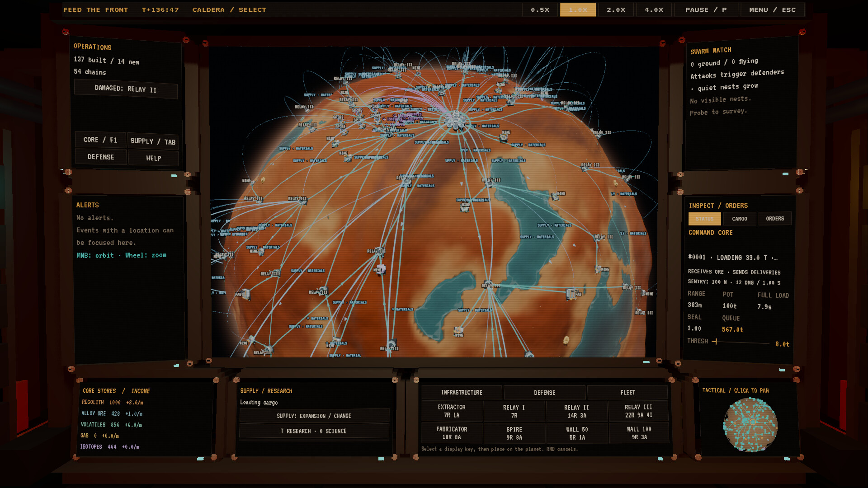Viewport: 868px width, 488px height.
Task: Click the tactical minimap globe to pan
Action: click(750, 425)
